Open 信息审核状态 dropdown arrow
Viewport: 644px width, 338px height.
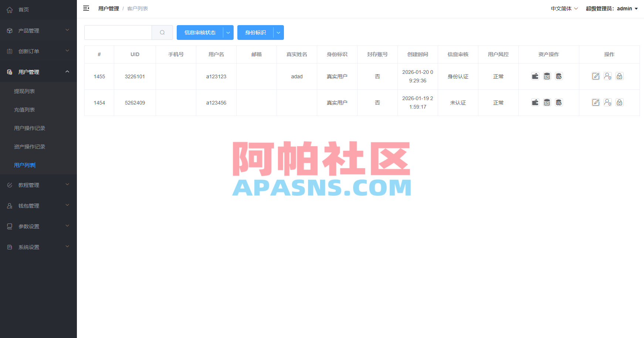click(x=228, y=33)
